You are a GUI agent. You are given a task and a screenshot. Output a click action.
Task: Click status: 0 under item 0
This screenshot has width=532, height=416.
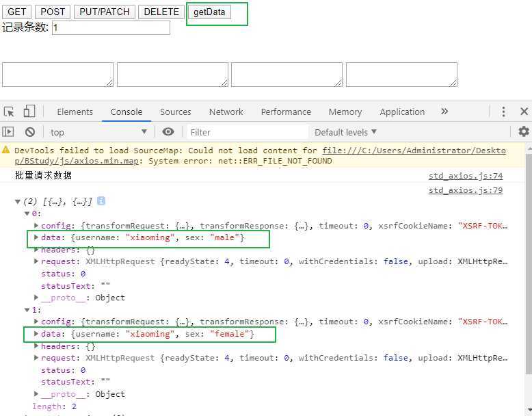[x=64, y=274]
